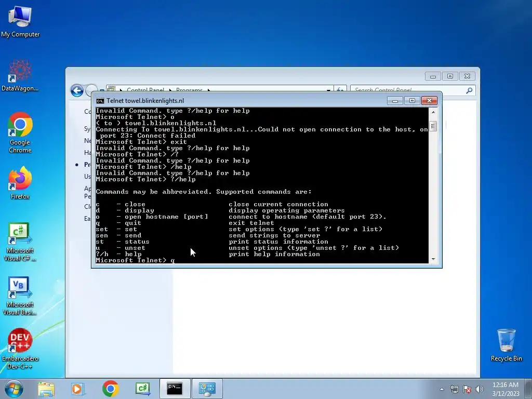Click Show desktop button at taskbar end
The image size is (532, 399).
pyautogui.click(x=528, y=389)
